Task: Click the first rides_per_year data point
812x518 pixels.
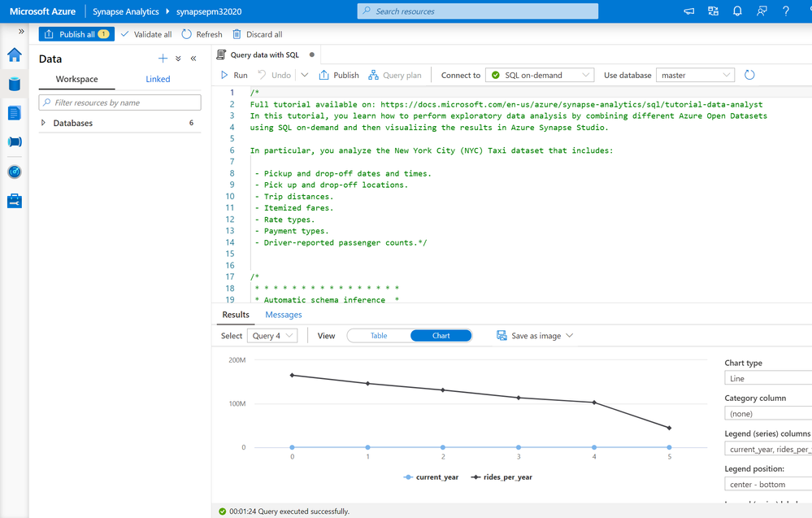Action: point(292,375)
